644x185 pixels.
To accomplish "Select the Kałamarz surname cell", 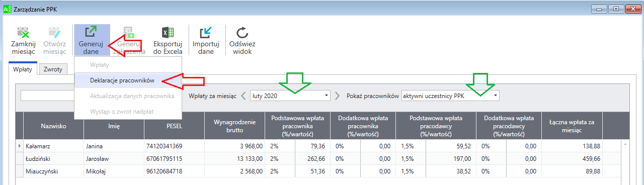I will pos(54,146).
